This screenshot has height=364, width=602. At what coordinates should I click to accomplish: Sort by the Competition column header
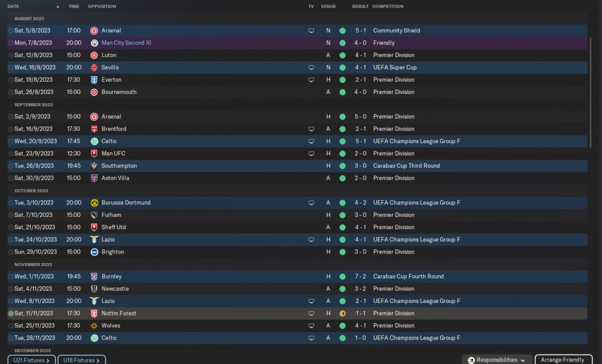pos(388,7)
